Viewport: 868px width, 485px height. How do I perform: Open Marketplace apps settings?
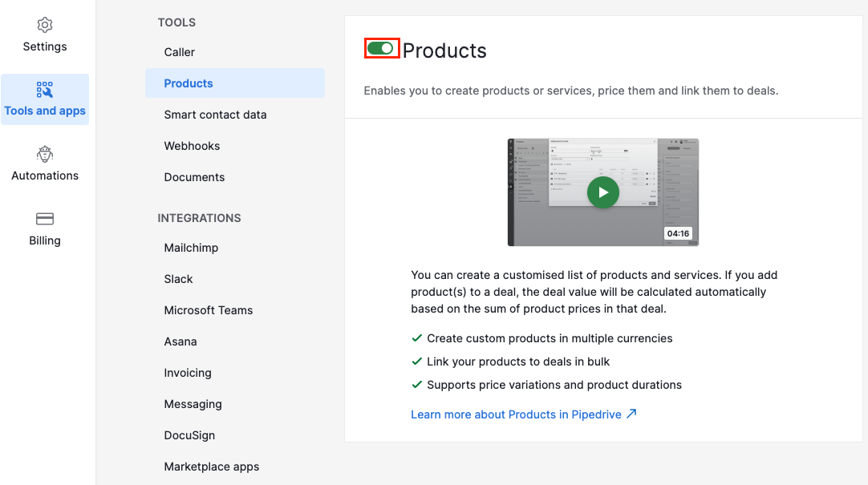tap(211, 467)
